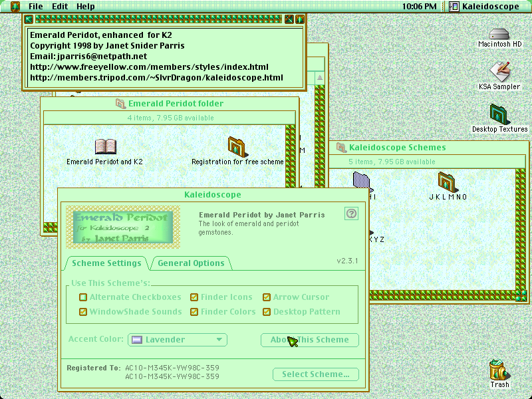Select the J K L M N O folder icon
The image size is (532, 399).
(x=447, y=182)
